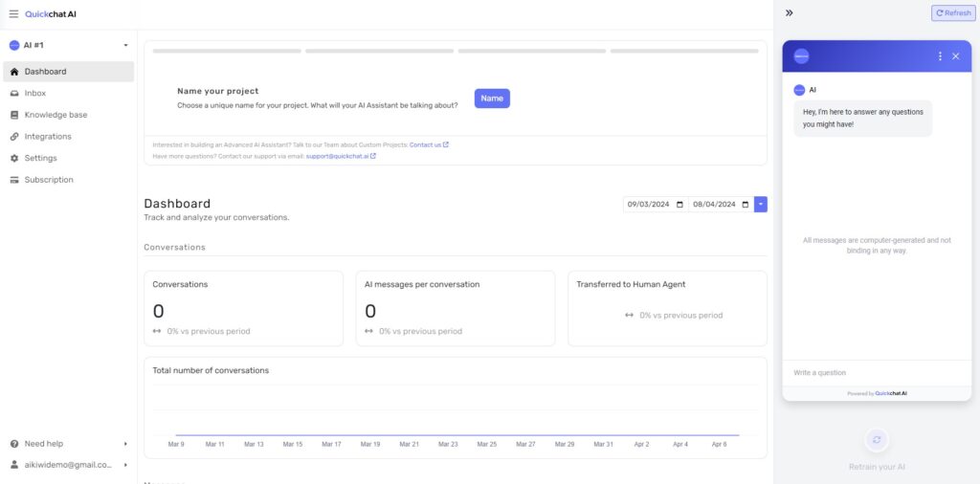Open the date range preset dropdown arrow
The height and width of the screenshot is (484, 980).
(761, 204)
